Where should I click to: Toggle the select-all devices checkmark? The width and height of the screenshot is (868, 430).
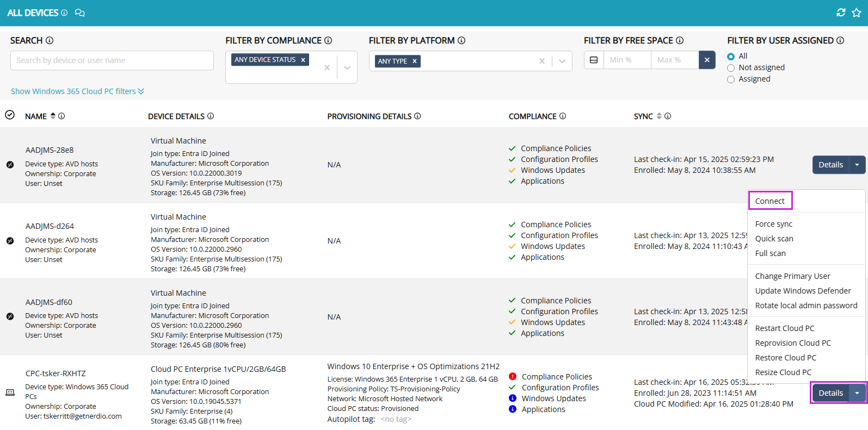point(10,115)
